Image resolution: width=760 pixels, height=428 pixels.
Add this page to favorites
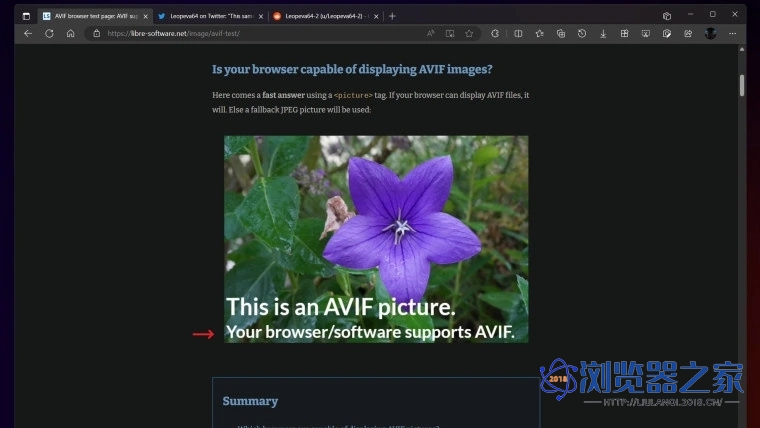pos(469,33)
